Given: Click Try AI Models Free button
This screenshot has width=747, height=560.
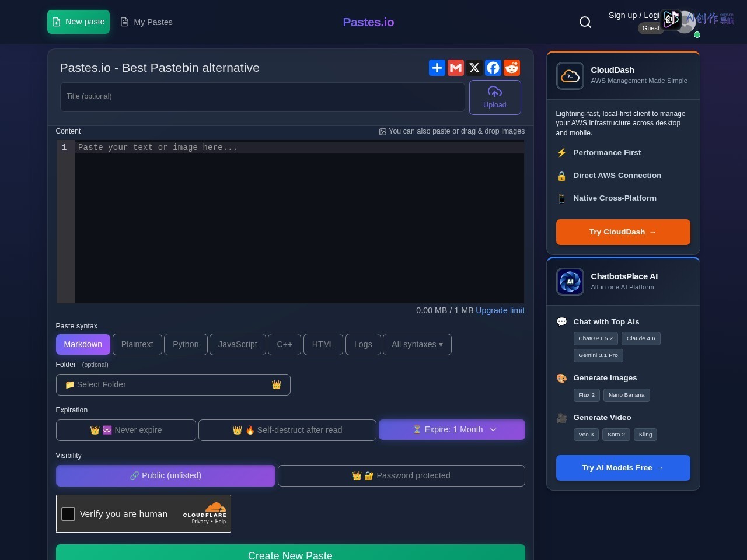Looking at the screenshot, I should tap(623, 468).
